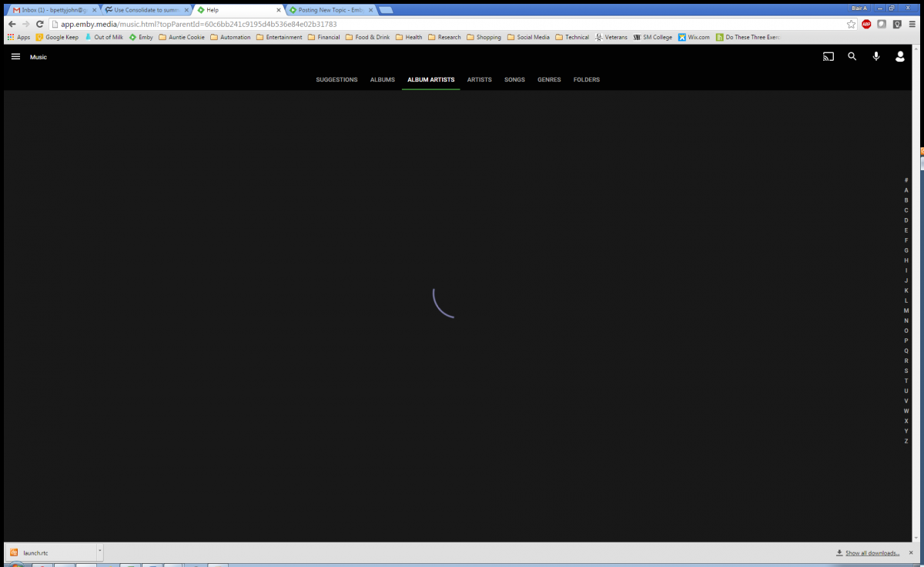The width and height of the screenshot is (924, 567).
Task: Jump to letter B in alphabet picker
Action: (906, 200)
